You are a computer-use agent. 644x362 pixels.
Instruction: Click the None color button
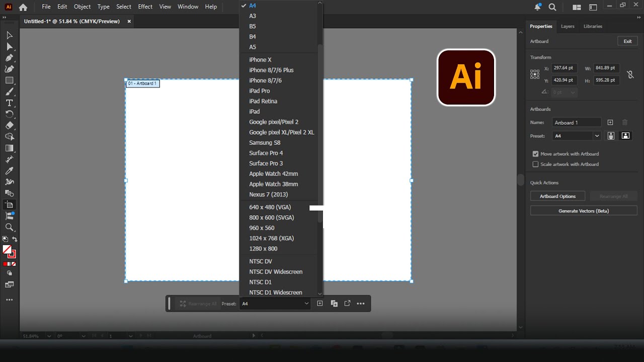(x=14, y=264)
